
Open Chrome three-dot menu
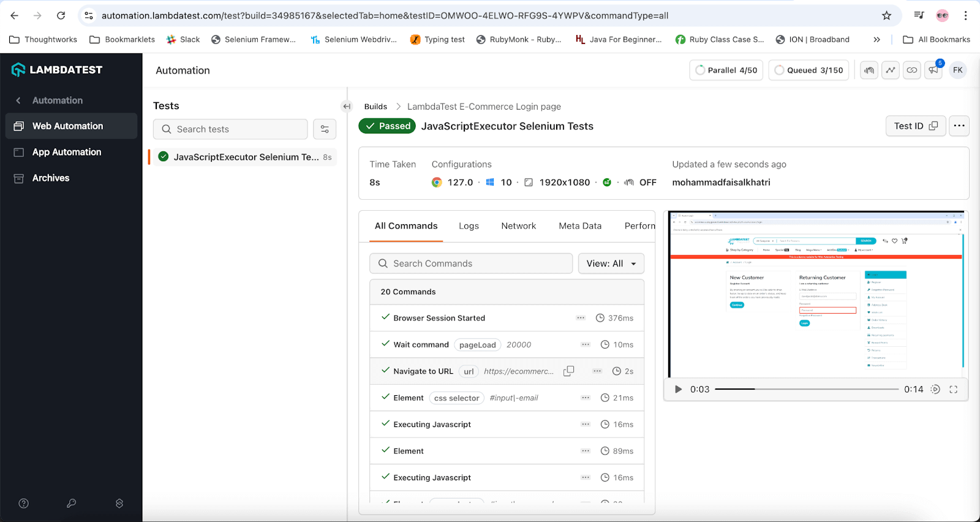pyautogui.click(x=966, y=15)
